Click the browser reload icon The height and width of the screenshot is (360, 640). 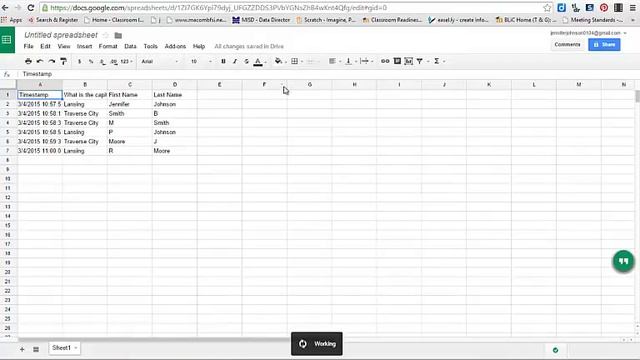31,7
